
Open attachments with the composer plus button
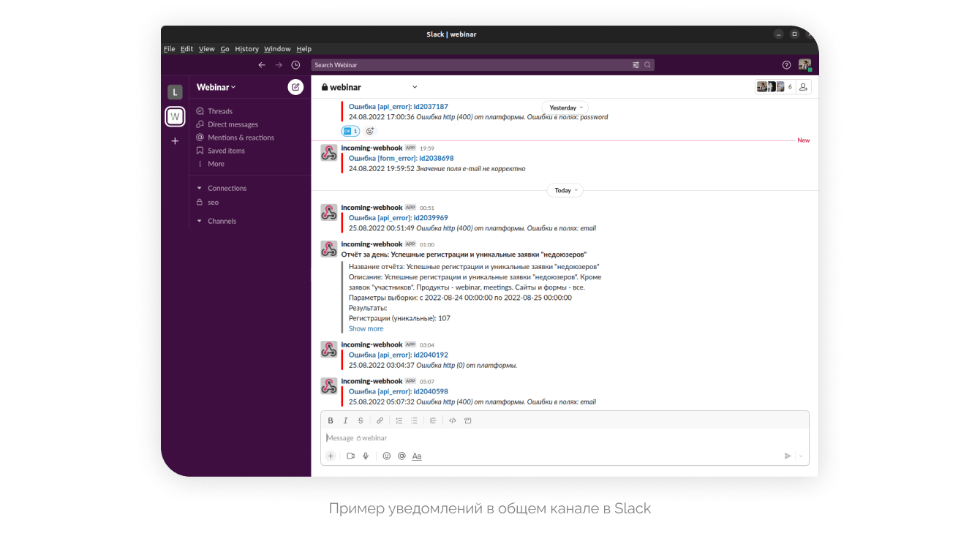pos(331,456)
